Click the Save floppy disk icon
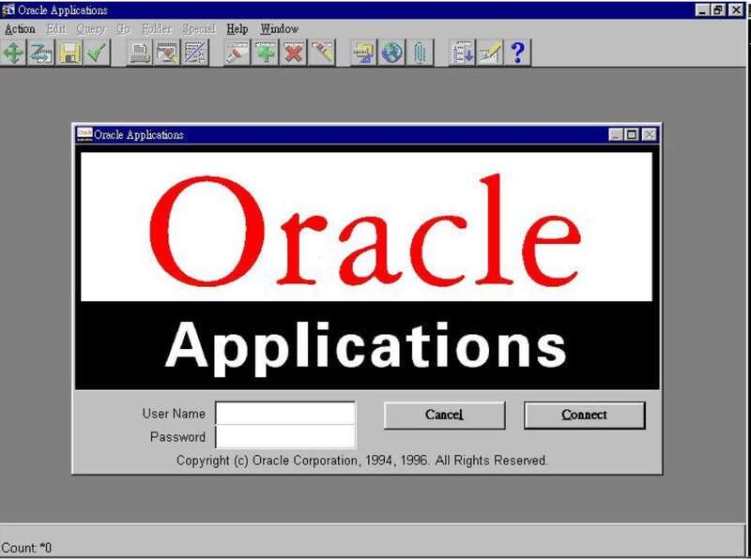751x560 pixels. (69, 53)
